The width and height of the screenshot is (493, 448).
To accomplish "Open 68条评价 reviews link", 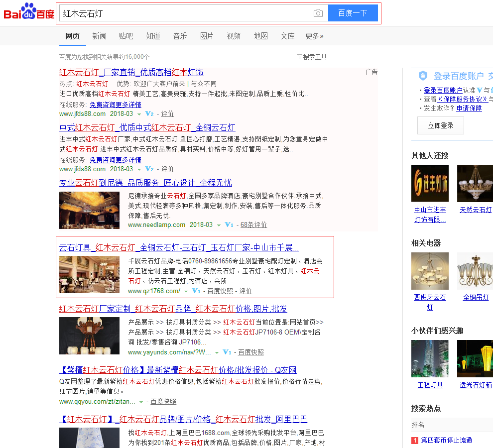I will point(253,224).
